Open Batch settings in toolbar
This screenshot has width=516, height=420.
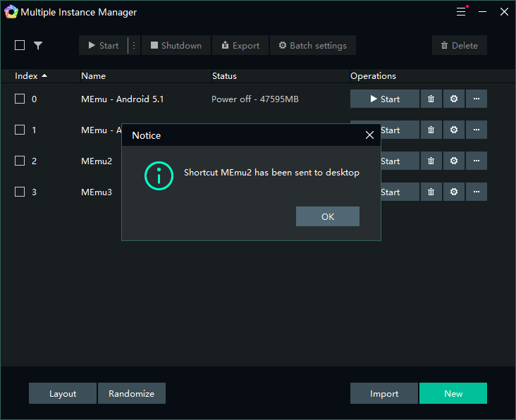coord(312,45)
